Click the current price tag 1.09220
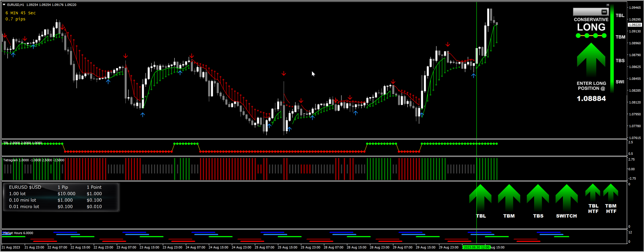This screenshot has height=252, width=644. pos(635,25)
